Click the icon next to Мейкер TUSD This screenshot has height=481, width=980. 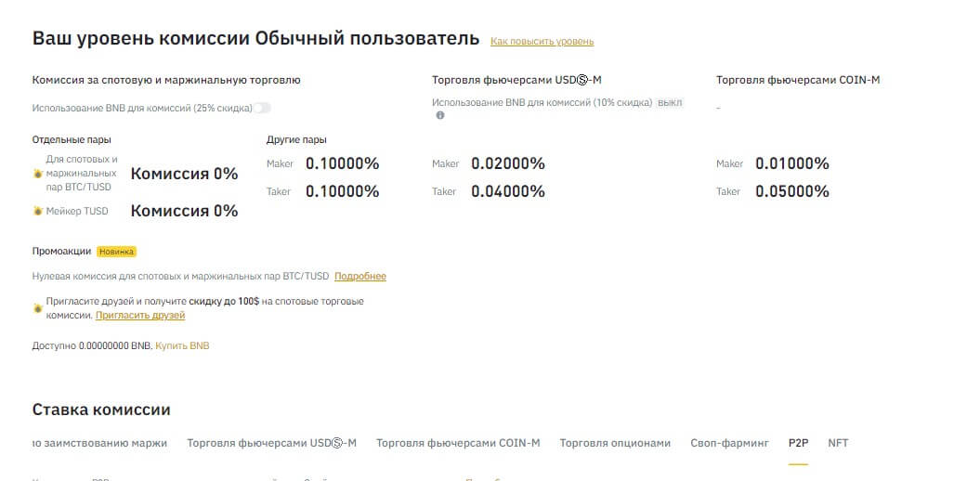point(37,212)
